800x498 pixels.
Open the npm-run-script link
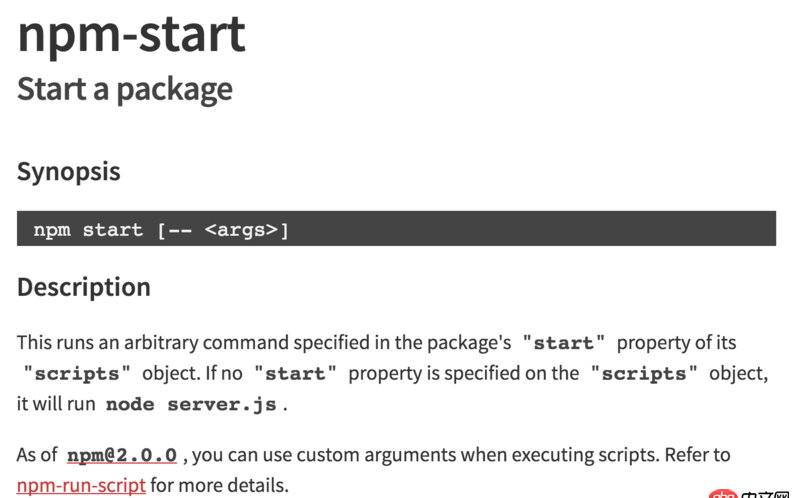[x=81, y=485]
